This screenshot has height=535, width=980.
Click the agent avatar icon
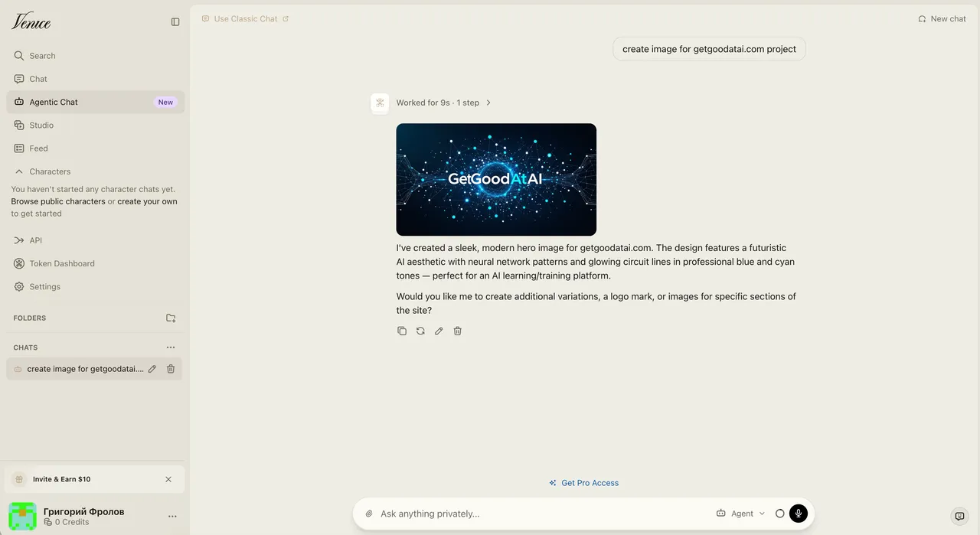380,103
